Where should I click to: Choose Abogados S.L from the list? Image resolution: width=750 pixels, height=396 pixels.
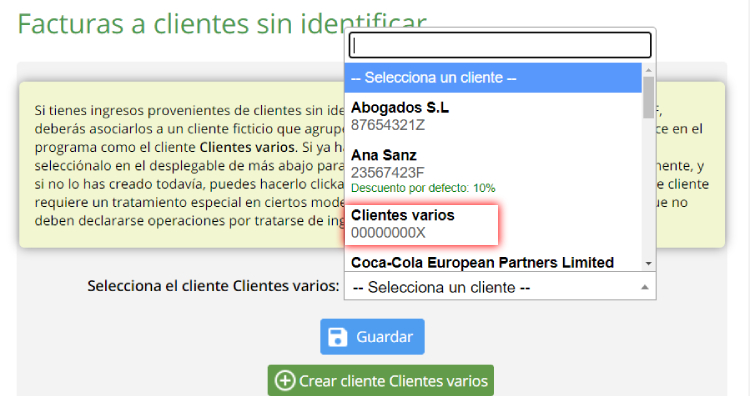[493, 116]
